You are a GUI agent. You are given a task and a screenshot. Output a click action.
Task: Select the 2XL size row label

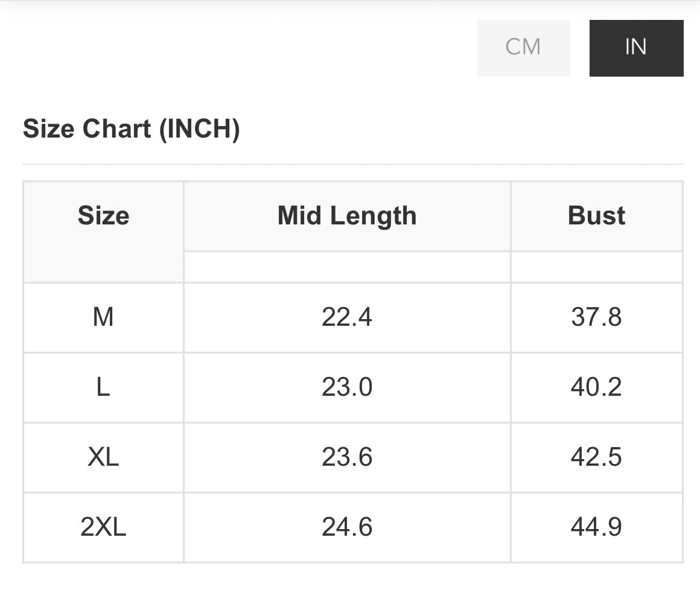[103, 527]
